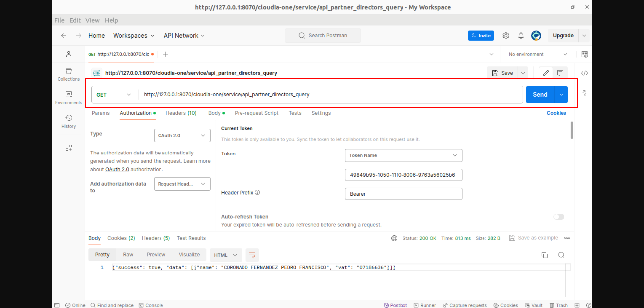644x308 pixels.
Task: Toggle the response line wrap icon
Action: [252, 255]
